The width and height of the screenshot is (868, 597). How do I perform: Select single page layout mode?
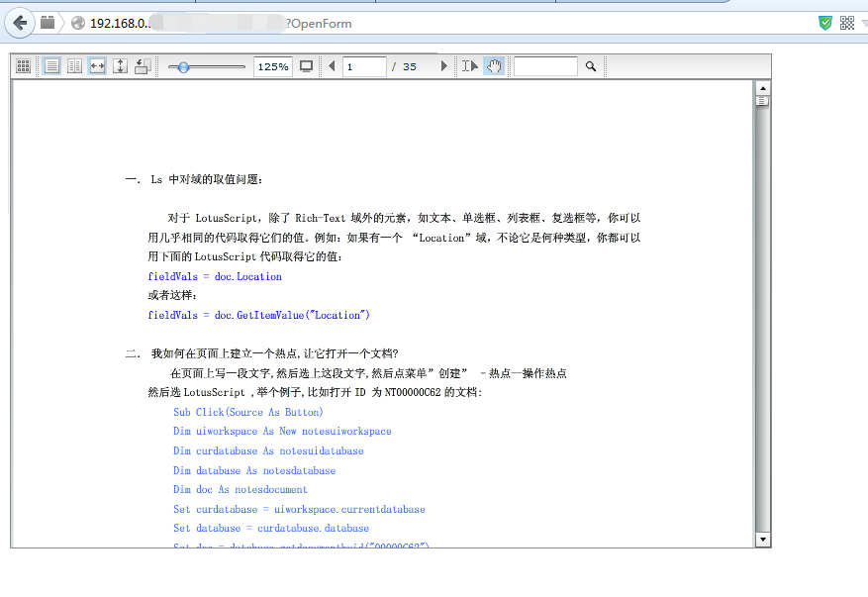click(x=51, y=66)
